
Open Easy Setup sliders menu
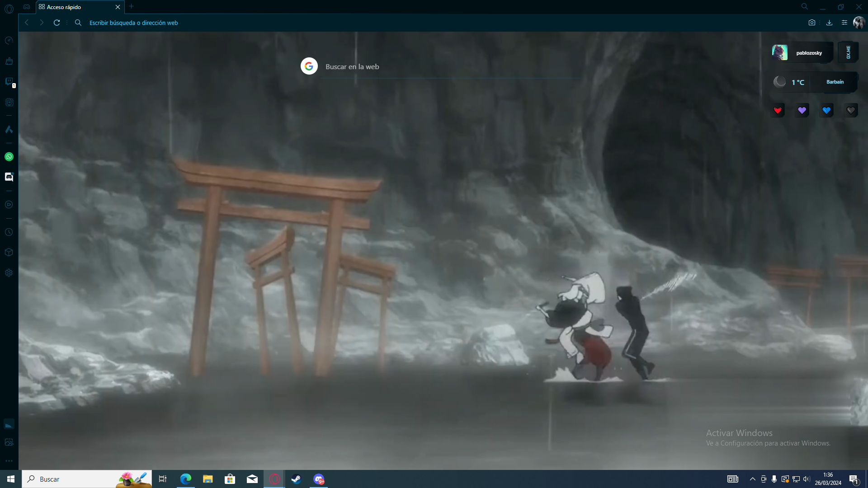click(x=844, y=23)
